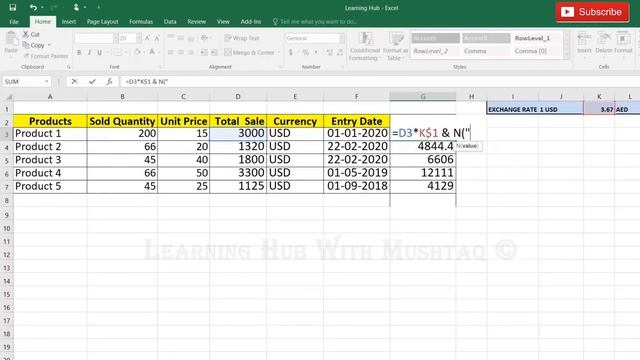Save the workbook with the floppy disk icon
640x360 pixels.
click(x=13, y=7)
